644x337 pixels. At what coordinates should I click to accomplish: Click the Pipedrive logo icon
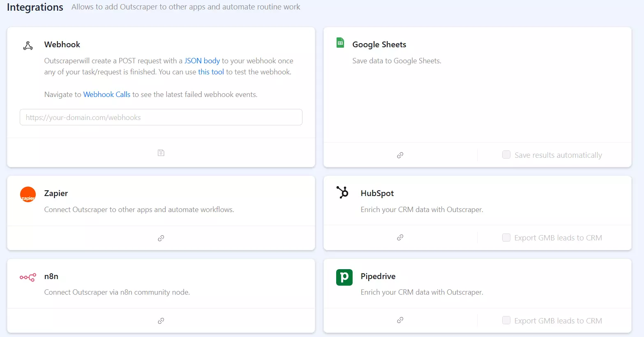[344, 277]
